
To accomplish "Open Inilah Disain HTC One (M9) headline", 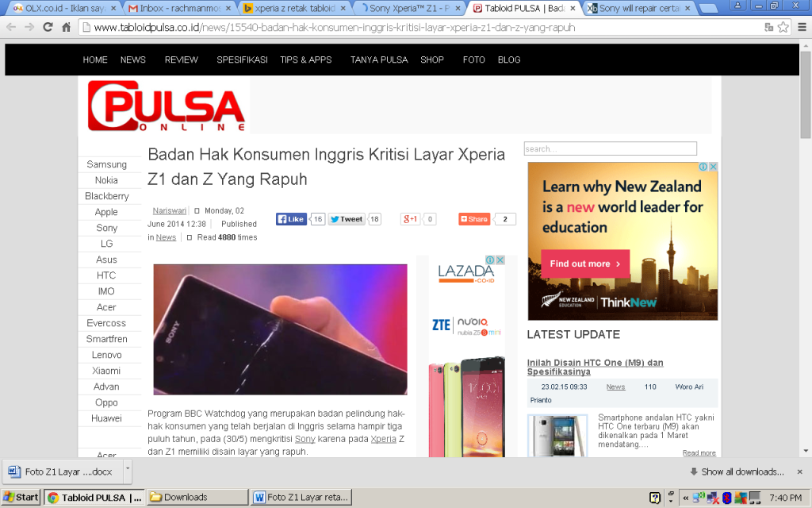I will coord(595,367).
